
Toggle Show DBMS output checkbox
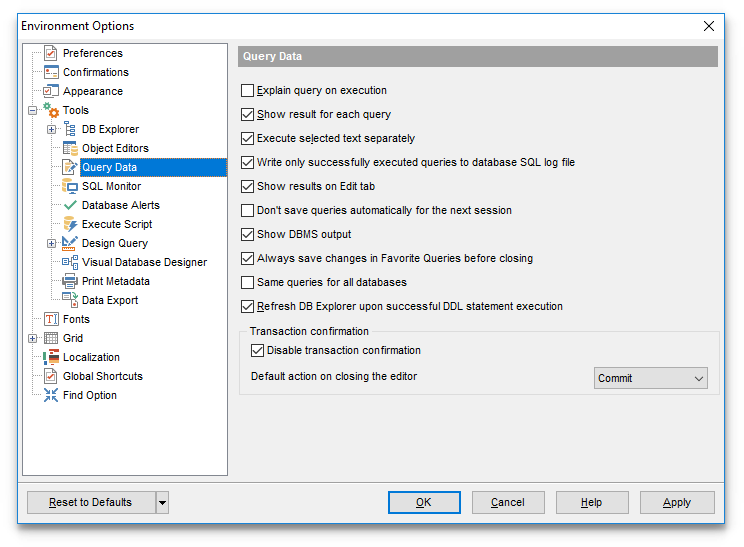[x=247, y=234]
